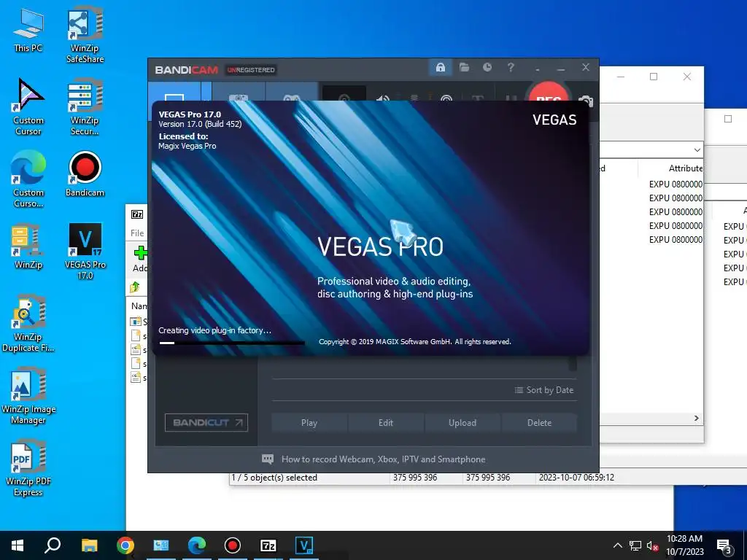Open the Bandicam output folder icon
The height and width of the screenshot is (560, 747).
pyautogui.click(x=464, y=68)
